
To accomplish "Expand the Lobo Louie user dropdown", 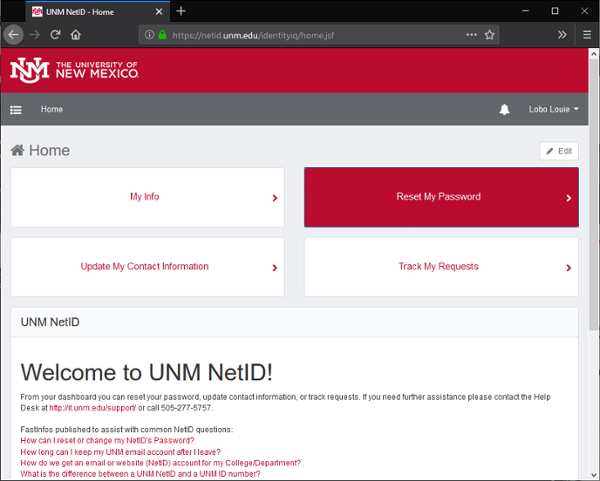I will [553, 109].
